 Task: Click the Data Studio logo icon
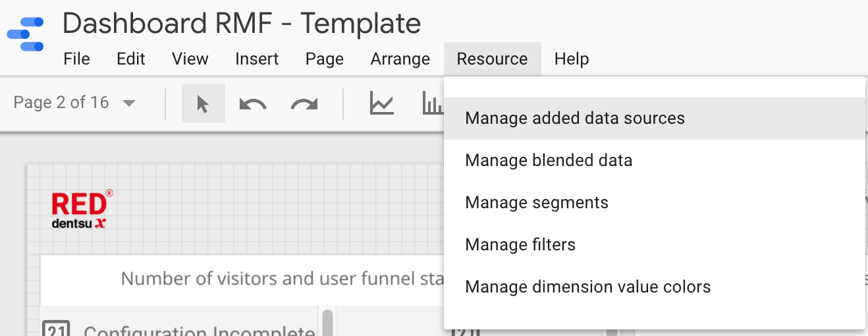(x=25, y=34)
